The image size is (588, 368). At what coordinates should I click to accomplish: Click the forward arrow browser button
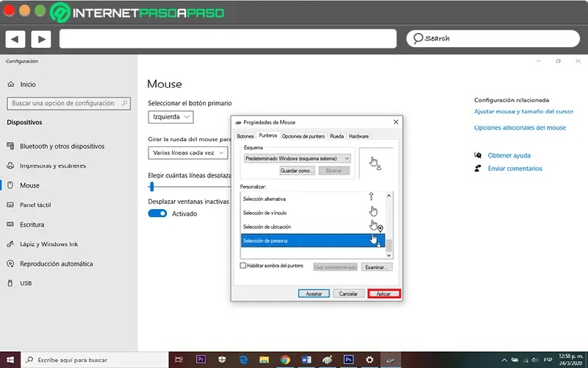(x=41, y=39)
